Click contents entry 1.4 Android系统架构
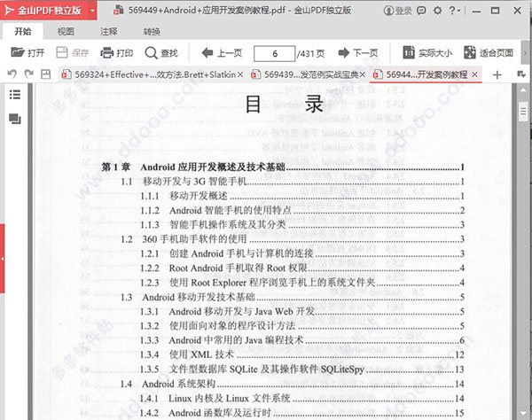Viewport: 532px width, 420px height. (x=293, y=384)
